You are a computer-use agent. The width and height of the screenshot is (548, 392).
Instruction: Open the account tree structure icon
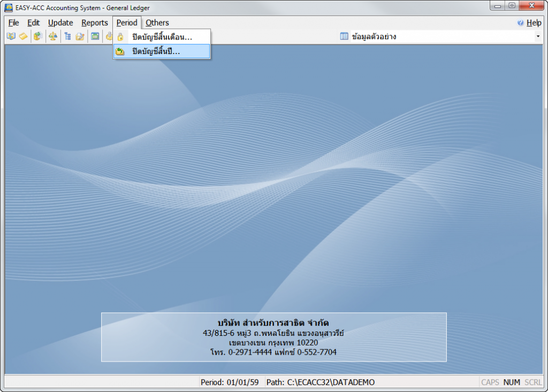point(67,36)
